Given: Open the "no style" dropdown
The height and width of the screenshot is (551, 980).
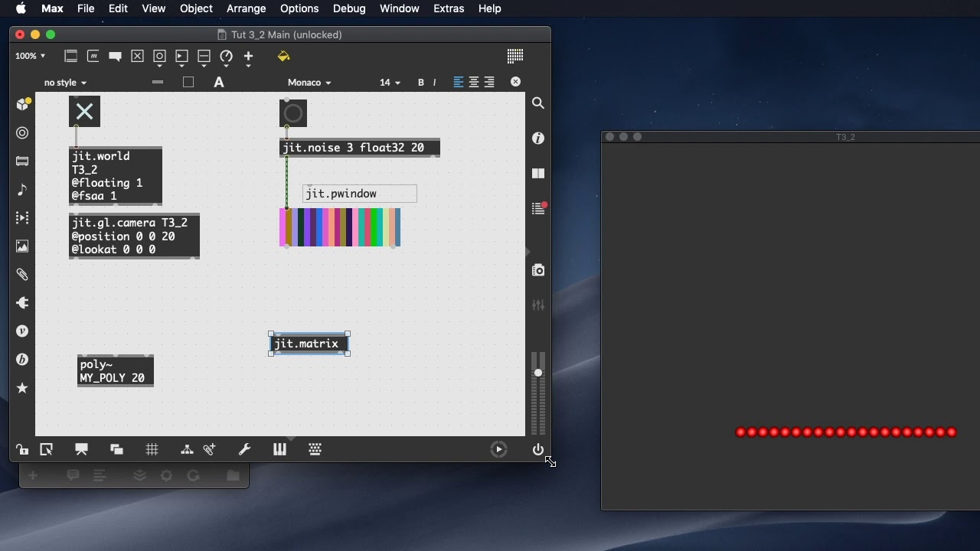Looking at the screenshot, I should pos(65,83).
